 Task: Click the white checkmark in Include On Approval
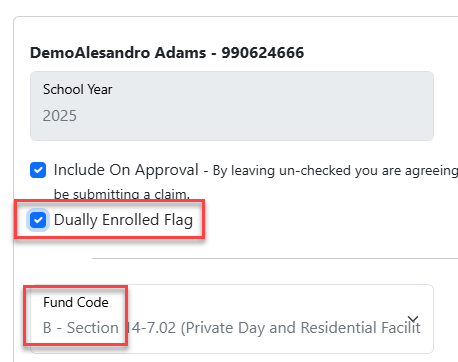[x=38, y=171]
